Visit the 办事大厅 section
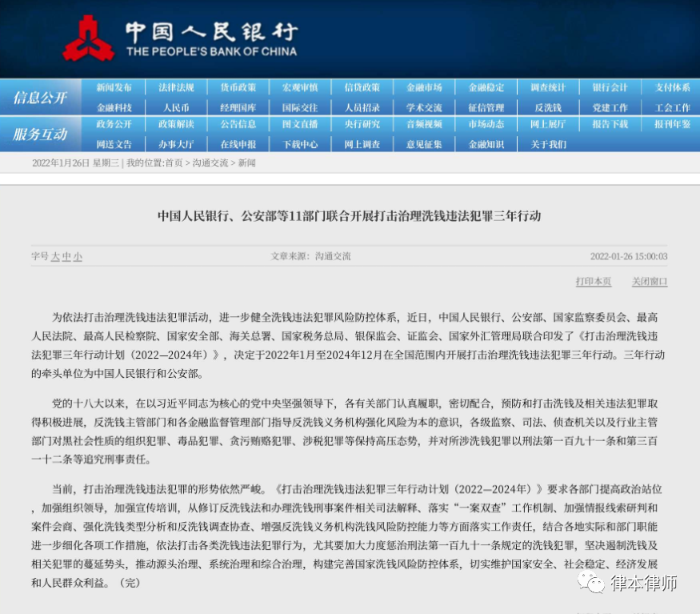 tap(175, 143)
